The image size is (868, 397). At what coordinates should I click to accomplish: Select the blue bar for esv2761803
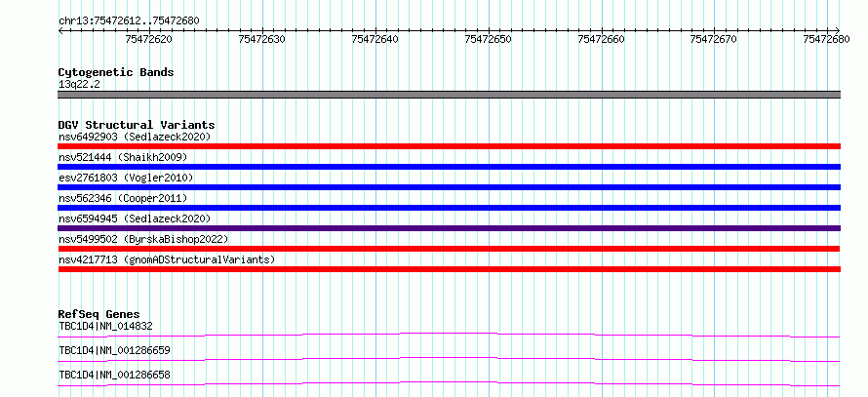449,187
